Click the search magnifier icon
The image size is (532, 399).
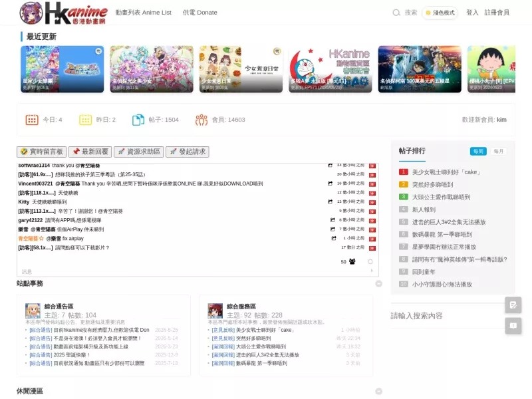[x=396, y=13]
